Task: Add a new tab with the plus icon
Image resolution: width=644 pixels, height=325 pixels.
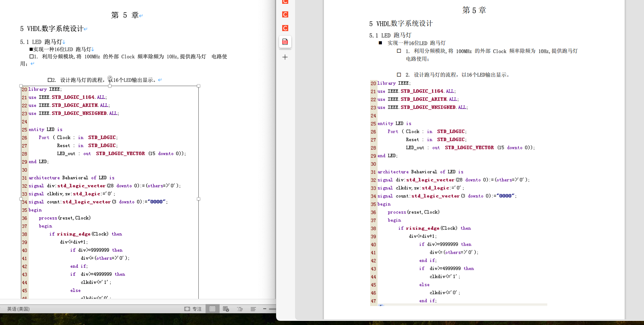Action: [x=285, y=57]
